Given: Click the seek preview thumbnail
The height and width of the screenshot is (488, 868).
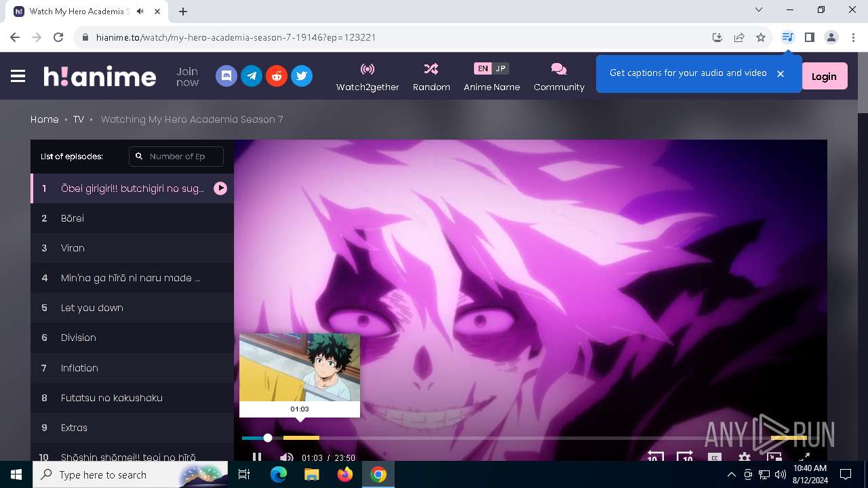Looking at the screenshot, I should click(x=300, y=367).
